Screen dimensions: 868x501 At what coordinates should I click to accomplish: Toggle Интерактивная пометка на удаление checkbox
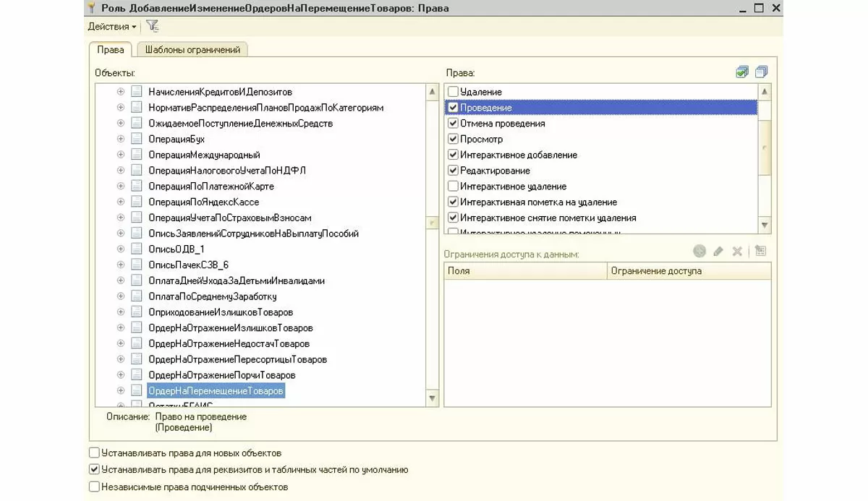(x=454, y=202)
